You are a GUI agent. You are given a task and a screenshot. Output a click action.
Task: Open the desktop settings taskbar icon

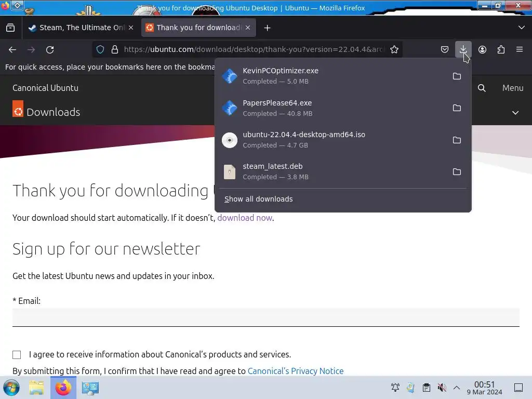coord(90,388)
